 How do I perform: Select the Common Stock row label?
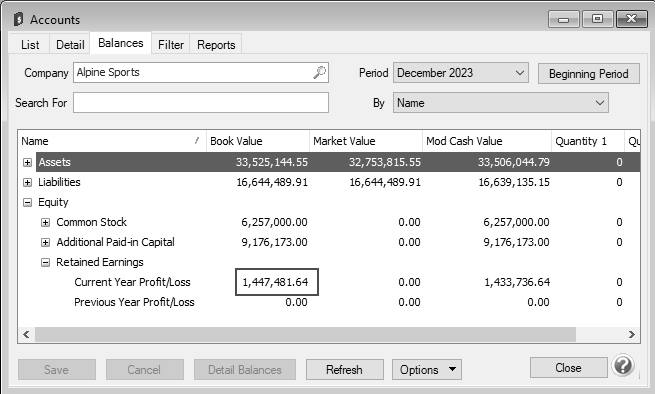(x=91, y=222)
